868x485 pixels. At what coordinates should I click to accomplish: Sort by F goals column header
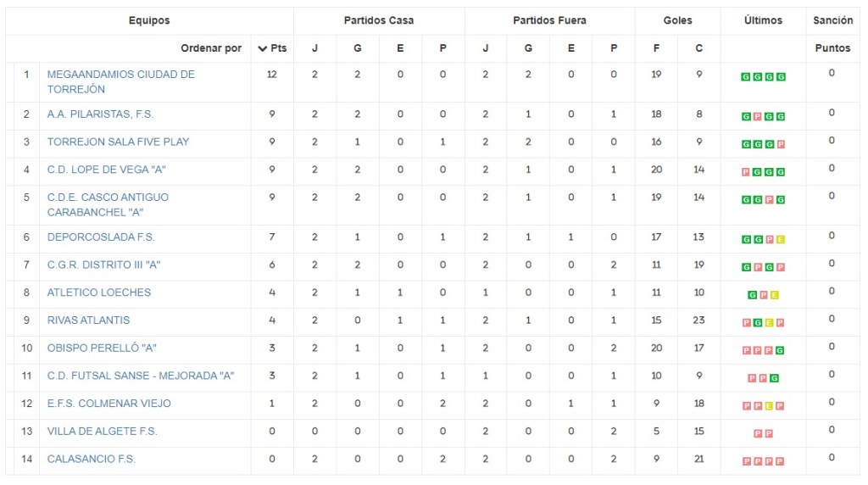[x=656, y=48]
